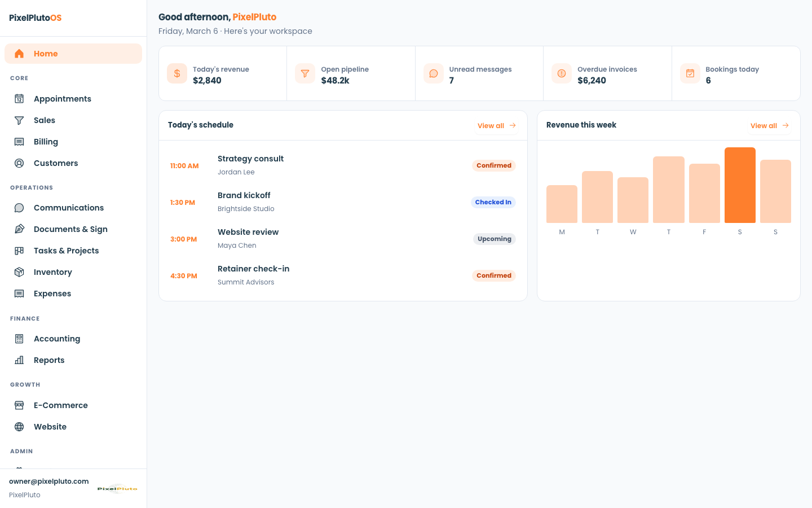812x508 pixels.
Task: Click the Communications chat bubble icon
Action: tap(19, 208)
